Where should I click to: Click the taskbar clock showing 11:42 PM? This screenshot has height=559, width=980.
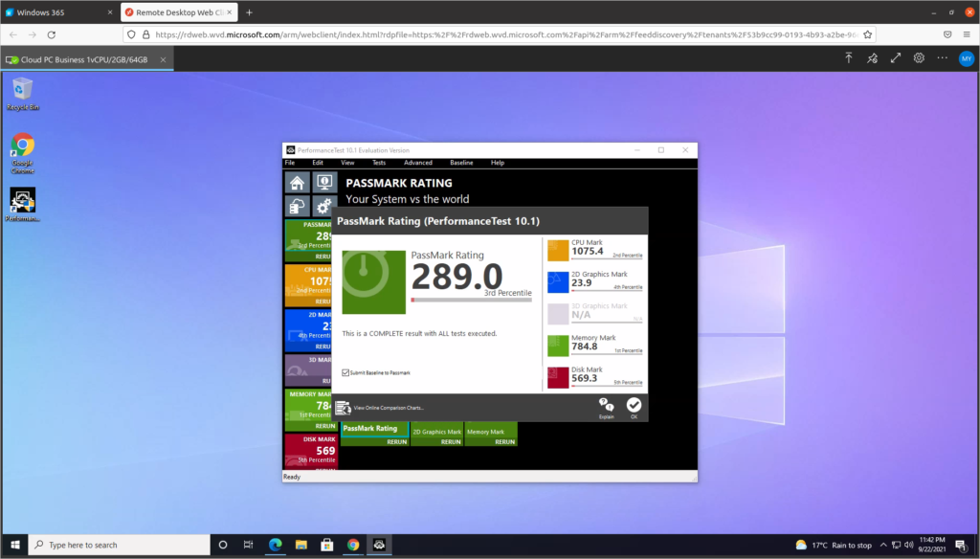tap(932, 545)
